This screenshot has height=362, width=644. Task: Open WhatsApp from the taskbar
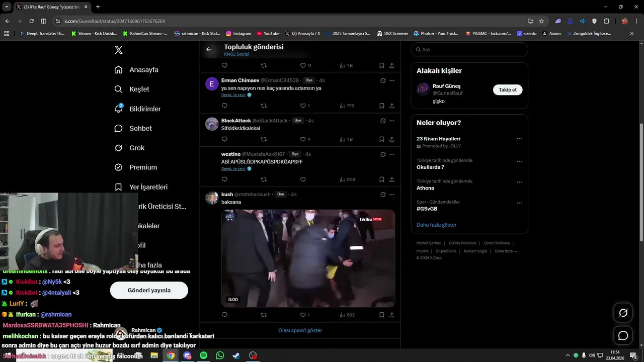point(220,355)
